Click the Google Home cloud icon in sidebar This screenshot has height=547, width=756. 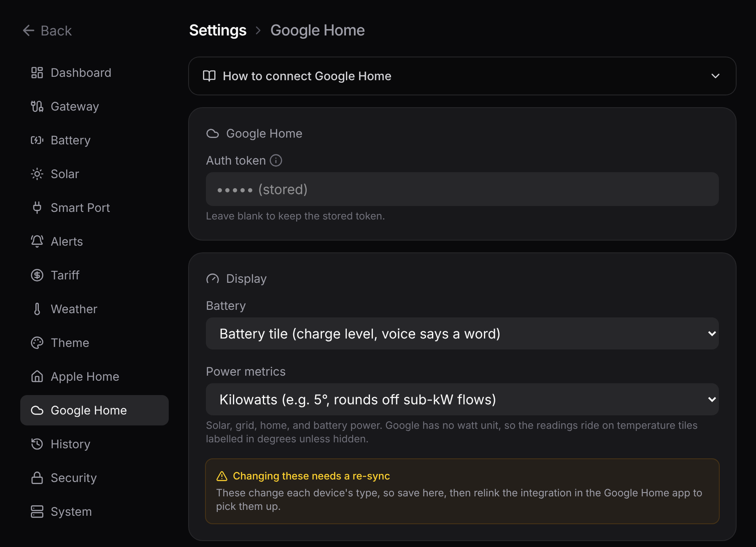[37, 410]
